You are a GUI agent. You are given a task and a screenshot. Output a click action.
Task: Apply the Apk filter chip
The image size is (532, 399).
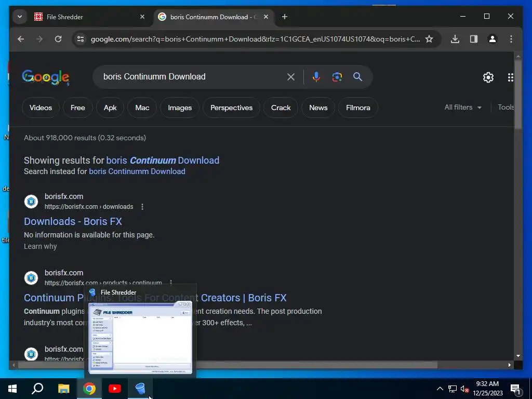pos(110,108)
